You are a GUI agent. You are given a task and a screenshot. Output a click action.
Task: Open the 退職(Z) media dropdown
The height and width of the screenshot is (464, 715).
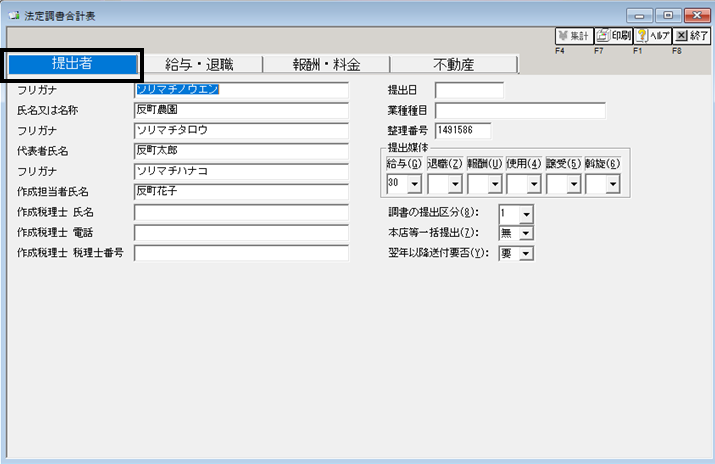(x=455, y=184)
